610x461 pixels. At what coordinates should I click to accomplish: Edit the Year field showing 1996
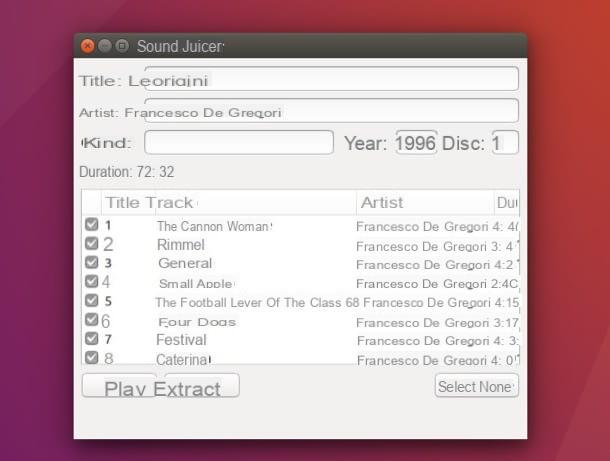tap(416, 142)
